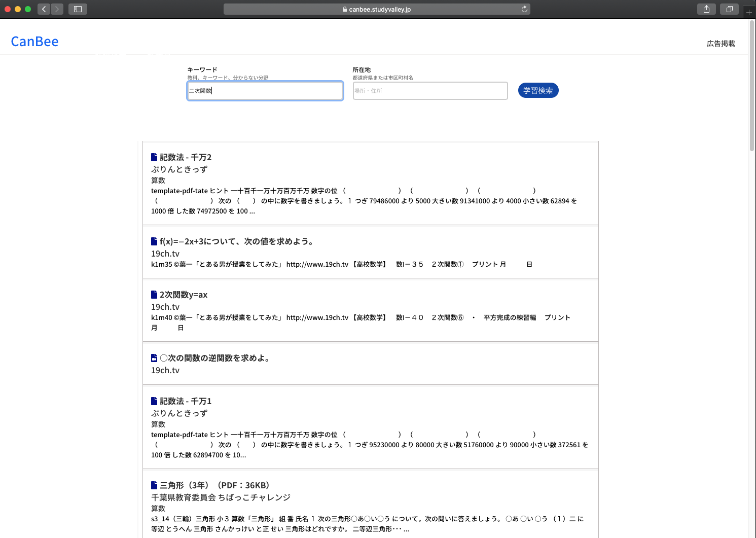Click the lock icon in address bar

pyautogui.click(x=345, y=9)
